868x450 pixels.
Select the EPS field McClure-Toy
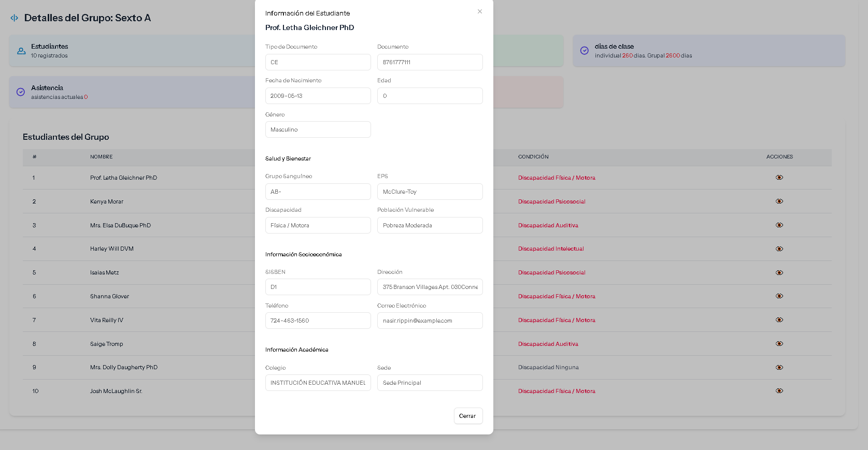430,192
